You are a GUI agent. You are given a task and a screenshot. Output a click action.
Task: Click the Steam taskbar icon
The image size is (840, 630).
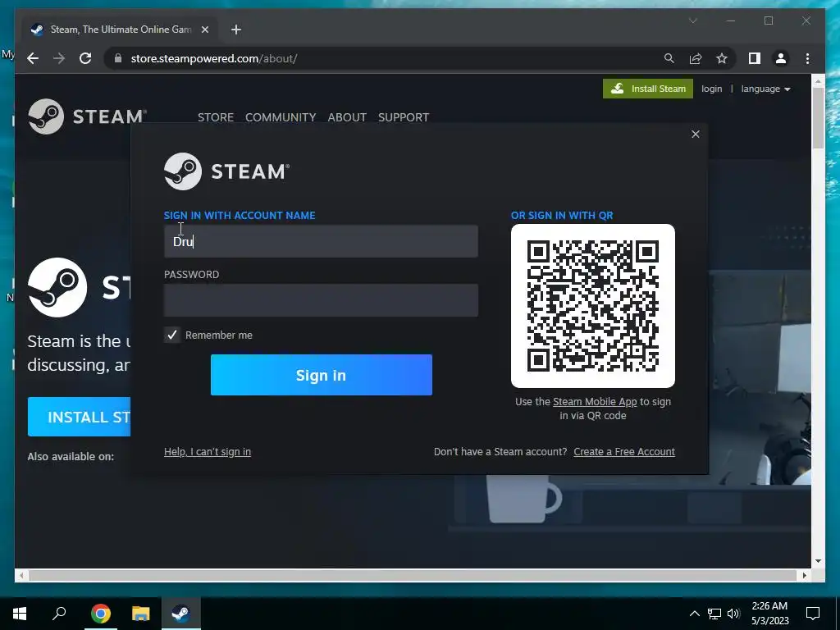pyautogui.click(x=181, y=614)
